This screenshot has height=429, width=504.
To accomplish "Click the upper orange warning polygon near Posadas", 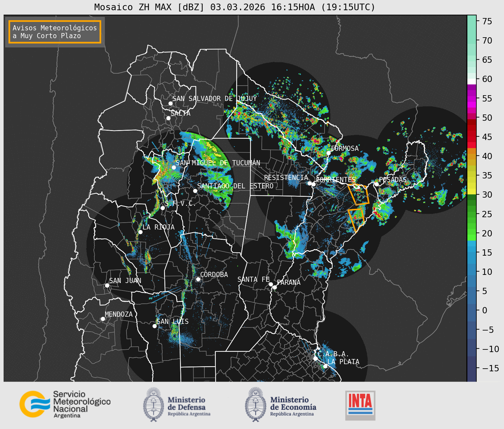I will click(359, 194).
